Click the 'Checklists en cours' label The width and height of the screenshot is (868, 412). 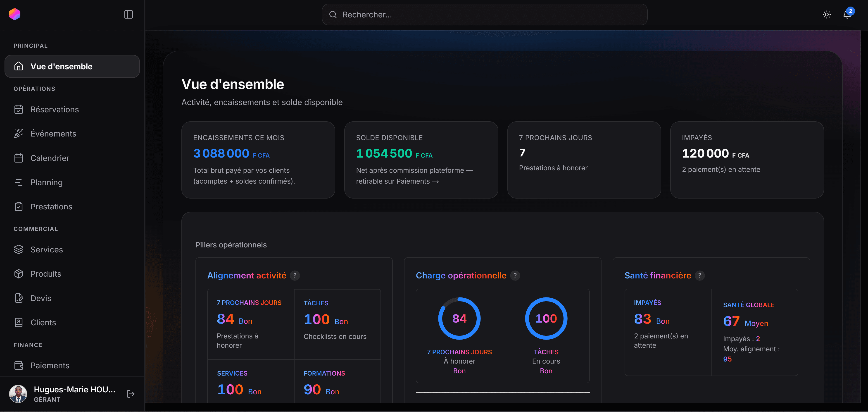coord(335,336)
